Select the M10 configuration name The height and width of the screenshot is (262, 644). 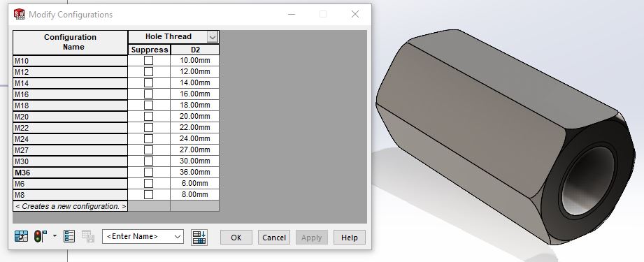tap(70, 61)
